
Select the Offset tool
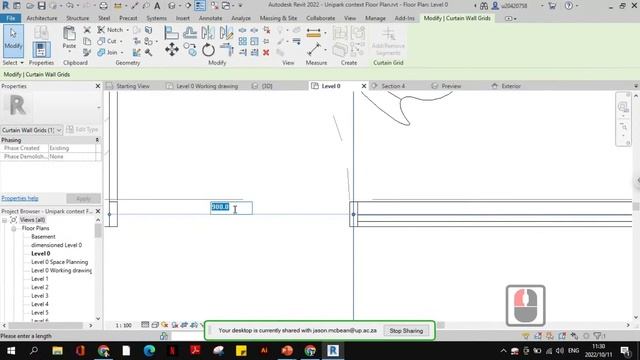tap(190, 33)
